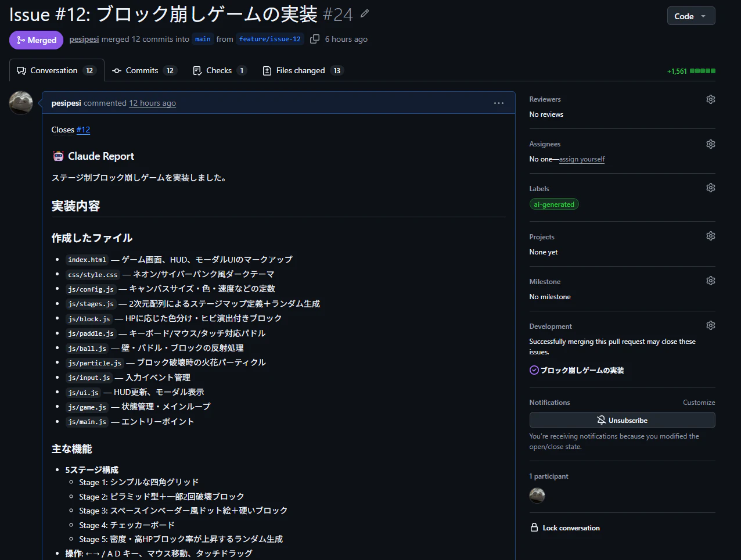Click the js/game.js file name
Screen dimensions: 741x560
coord(87,407)
